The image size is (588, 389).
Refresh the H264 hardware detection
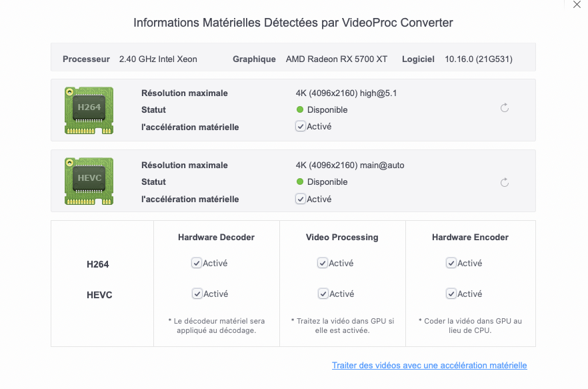click(505, 108)
